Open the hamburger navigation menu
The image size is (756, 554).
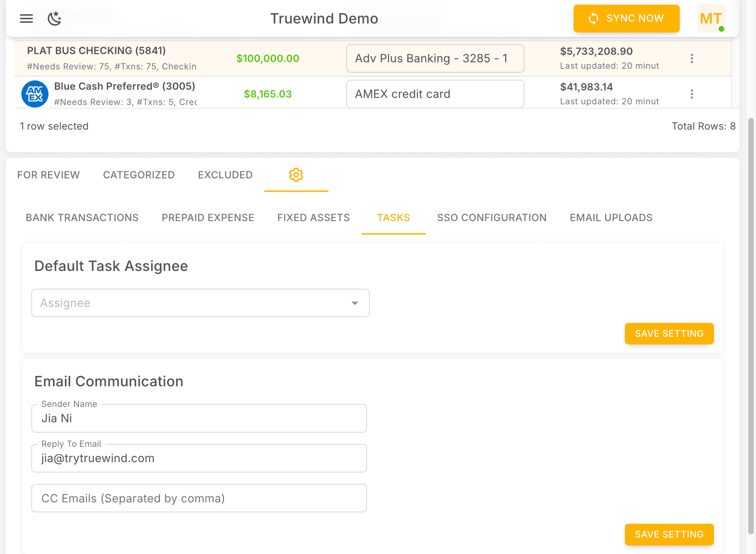(26, 19)
